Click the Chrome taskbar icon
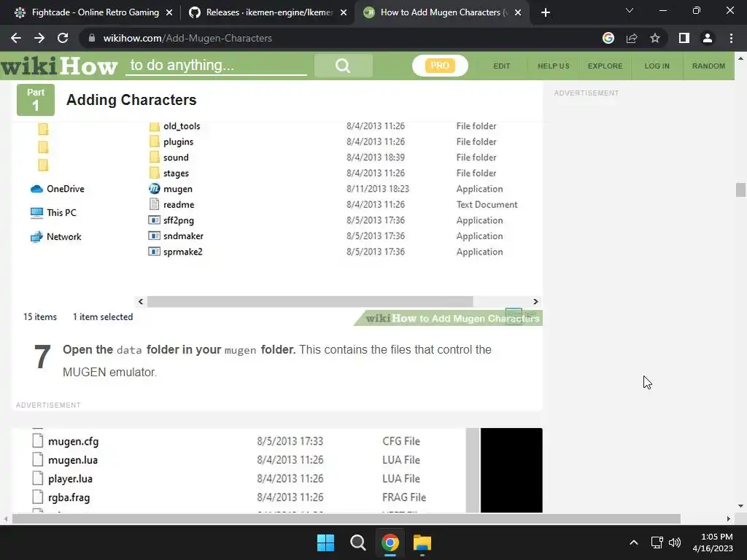747x560 pixels. pos(390,542)
